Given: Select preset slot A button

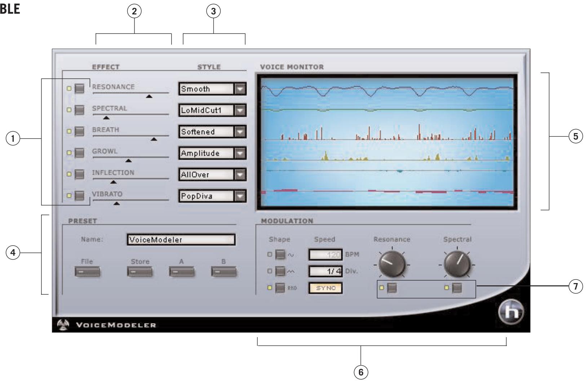Looking at the screenshot, I should click(182, 272).
